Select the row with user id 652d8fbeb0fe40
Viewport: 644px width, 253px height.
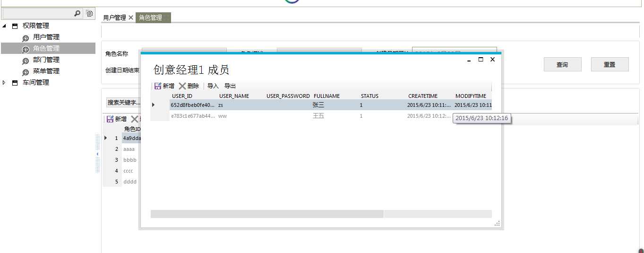tap(321, 105)
